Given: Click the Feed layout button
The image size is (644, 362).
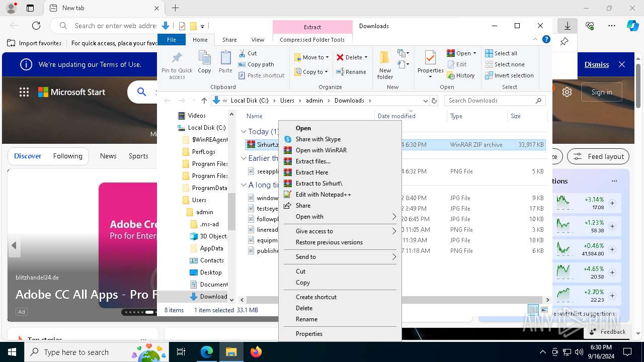Looking at the screenshot, I should [598, 156].
